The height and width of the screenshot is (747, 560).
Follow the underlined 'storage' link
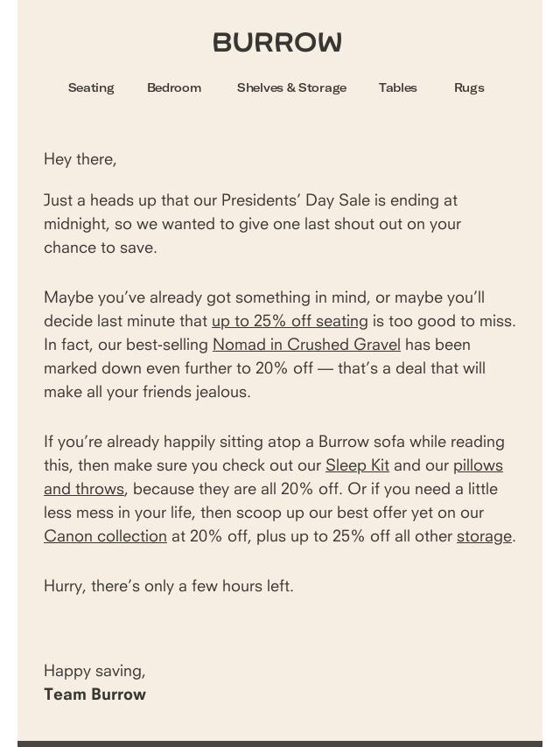point(484,536)
